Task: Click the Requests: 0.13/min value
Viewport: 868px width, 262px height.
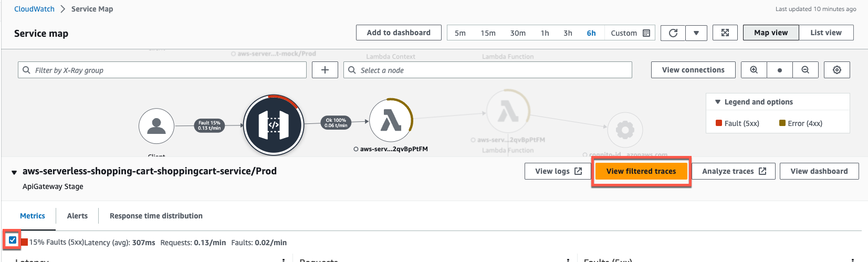Action: [193, 243]
